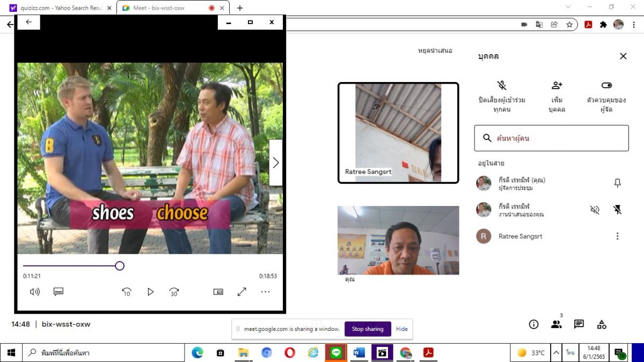Expand video to full screen
Viewport: 644px width, 362px height.
[x=242, y=292]
